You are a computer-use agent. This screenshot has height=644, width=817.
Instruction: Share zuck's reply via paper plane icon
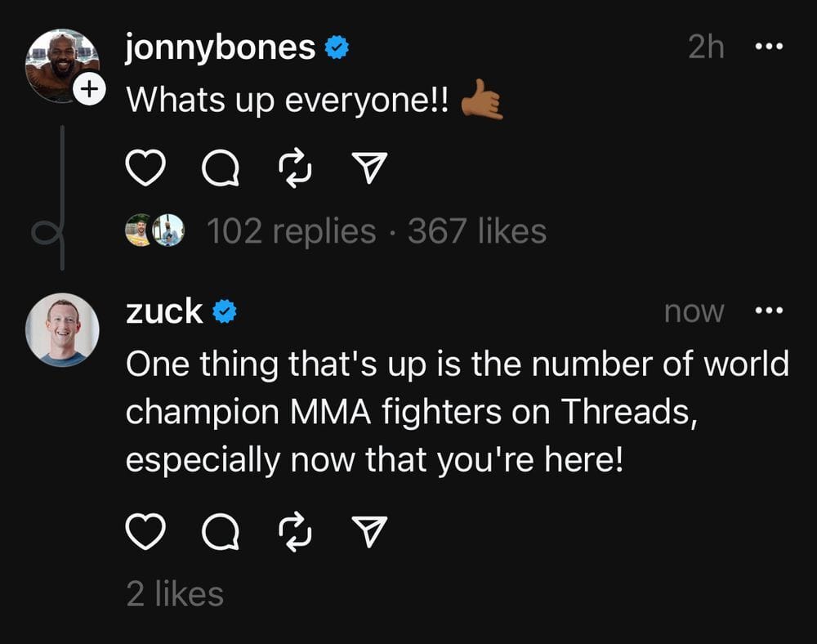coord(369,531)
